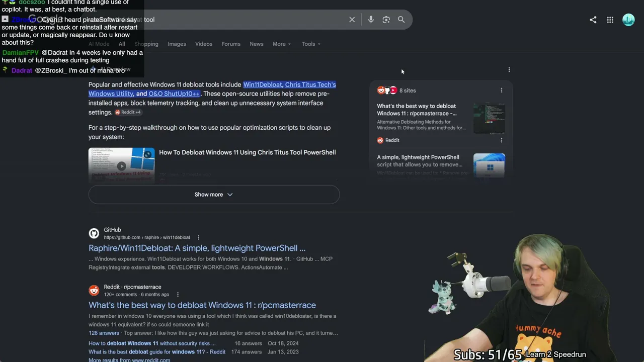Switch to the News tab
644x362 pixels.
click(257, 44)
